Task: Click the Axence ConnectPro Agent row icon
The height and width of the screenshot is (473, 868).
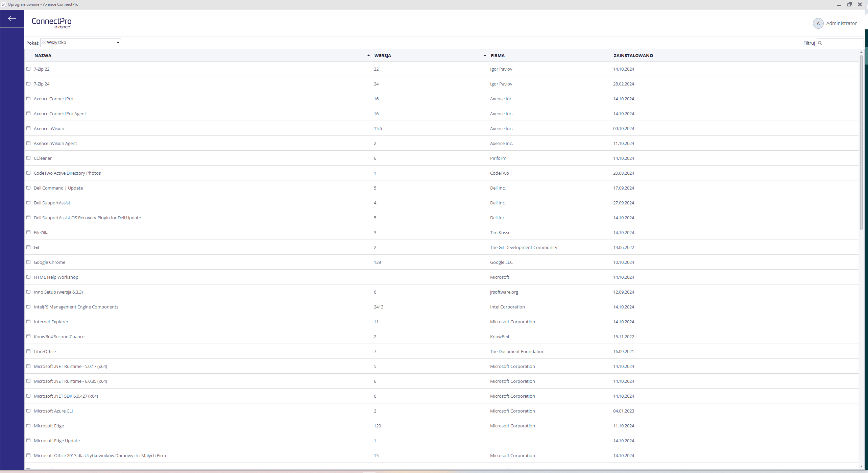Action: pyautogui.click(x=28, y=114)
